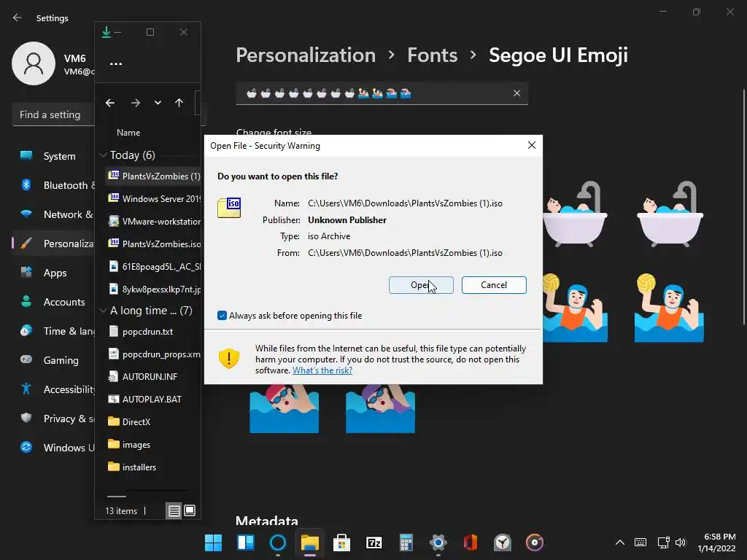Go back with the Settings back arrow
747x560 pixels.
tap(18, 17)
